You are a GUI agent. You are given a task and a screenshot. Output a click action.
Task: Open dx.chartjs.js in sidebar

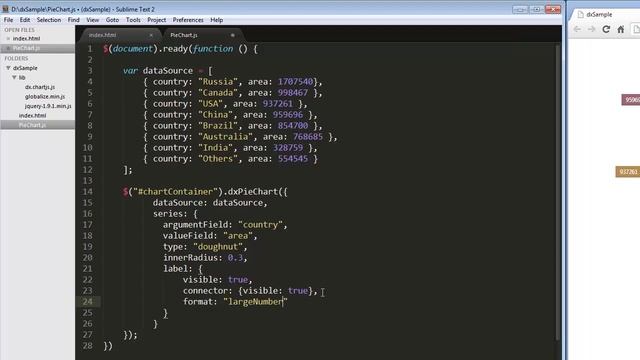pyautogui.click(x=40, y=87)
